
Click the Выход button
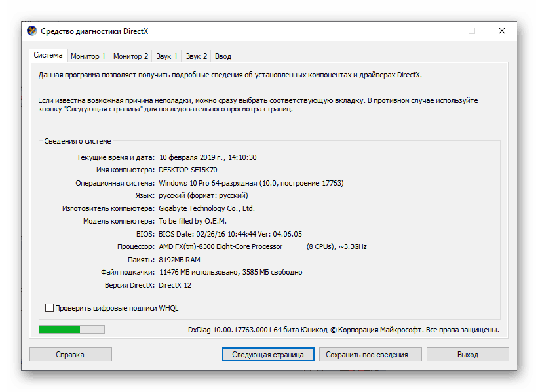(468, 354)
